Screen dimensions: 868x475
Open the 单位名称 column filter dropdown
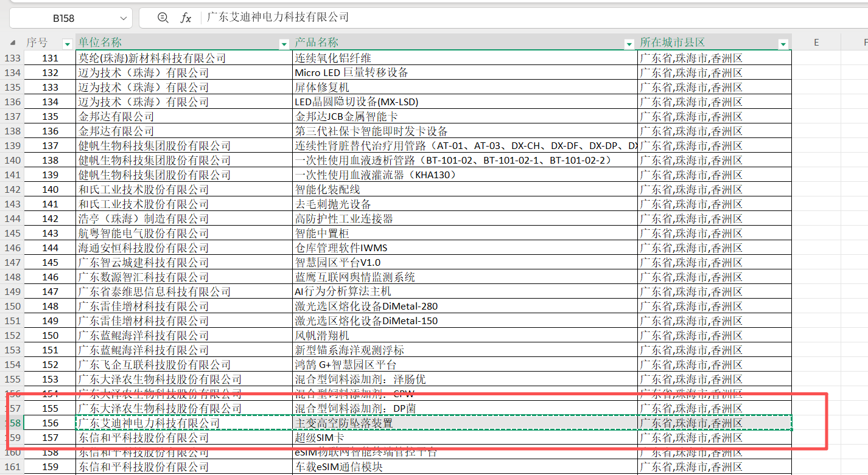(284, 44)
